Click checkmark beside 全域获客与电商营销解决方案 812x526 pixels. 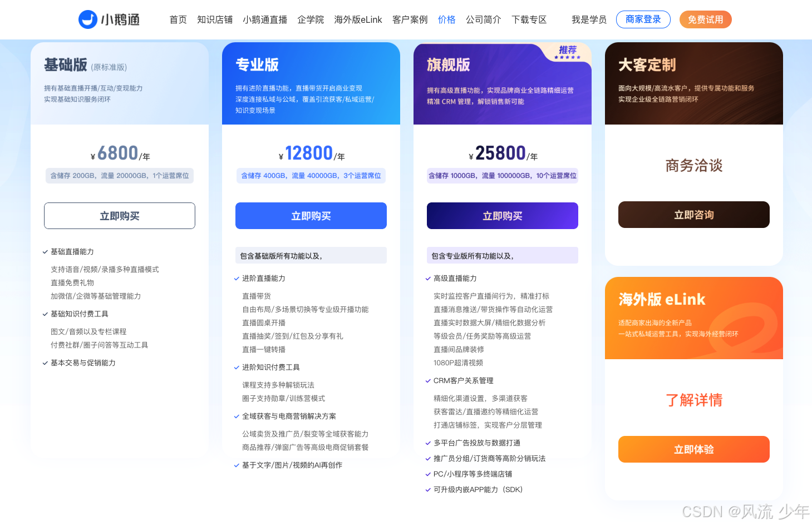pos(237,416)
